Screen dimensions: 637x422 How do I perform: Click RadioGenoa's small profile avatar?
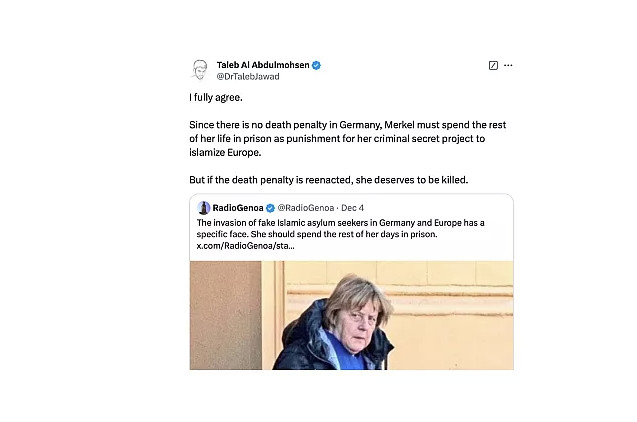pyautogui.click(x=204, y=208)
